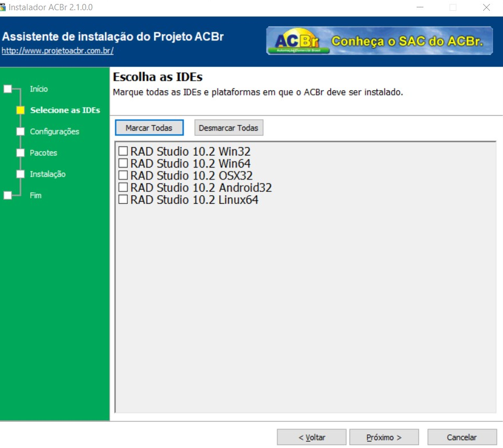Click the Assistente de instalação title text

coord(113,36)
